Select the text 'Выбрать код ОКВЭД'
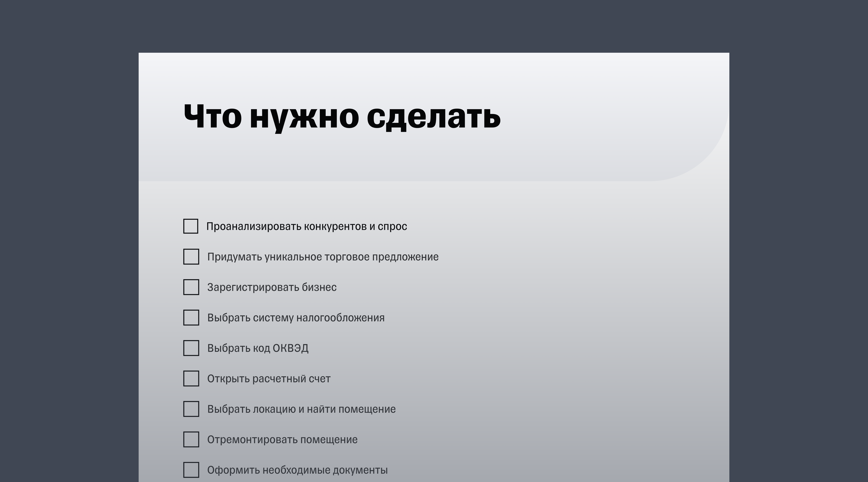 (x=259, y=348)
